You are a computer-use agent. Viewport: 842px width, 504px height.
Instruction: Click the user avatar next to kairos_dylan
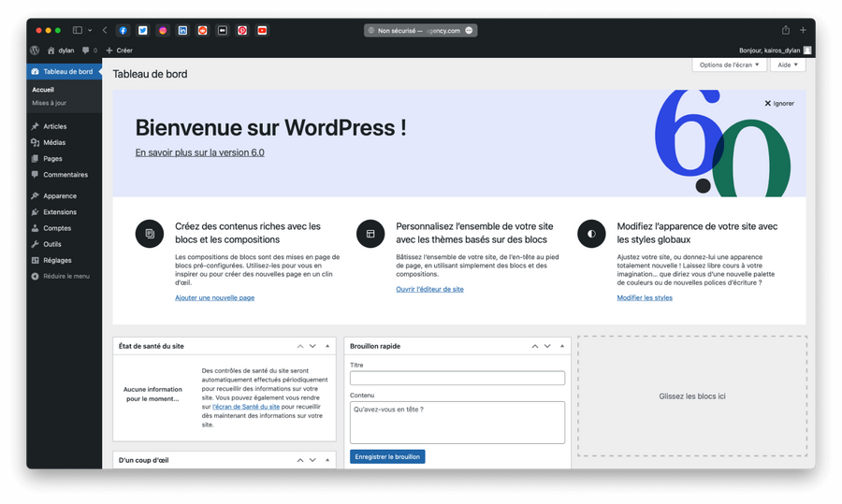807,50
